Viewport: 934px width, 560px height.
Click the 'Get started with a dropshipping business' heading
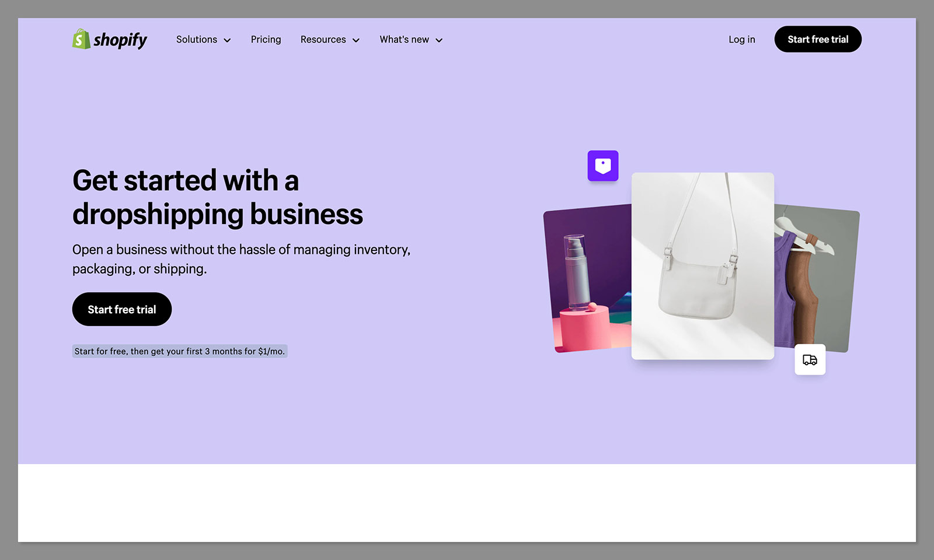217,197
